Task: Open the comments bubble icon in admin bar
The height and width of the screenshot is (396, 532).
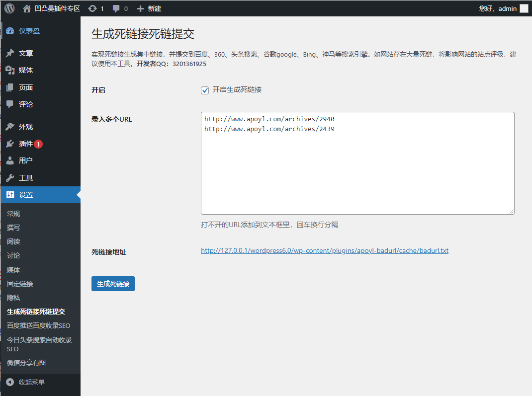Action: [116, 9]
